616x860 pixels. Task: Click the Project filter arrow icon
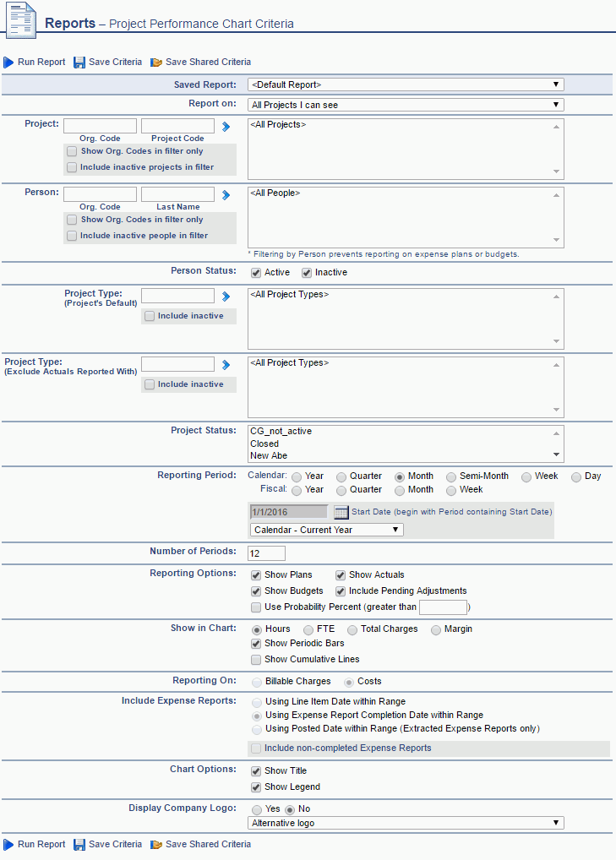tap(226, 127)
